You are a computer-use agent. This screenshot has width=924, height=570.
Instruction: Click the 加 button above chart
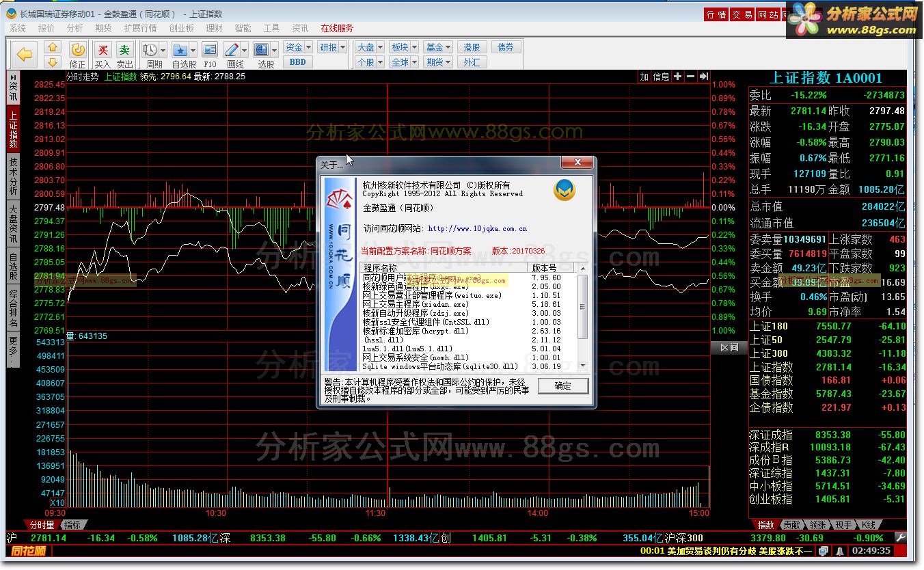644,77
